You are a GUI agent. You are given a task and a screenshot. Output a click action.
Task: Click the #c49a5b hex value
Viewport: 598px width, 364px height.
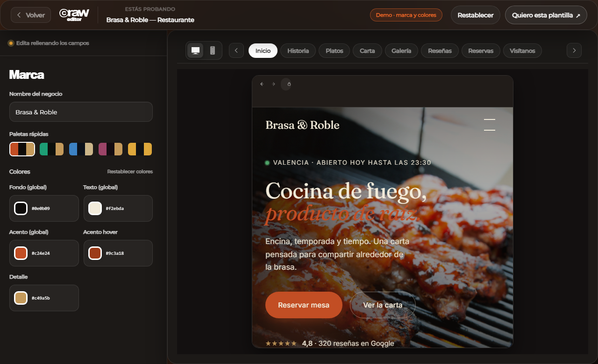pyautogui.click(x=41, y=298)
